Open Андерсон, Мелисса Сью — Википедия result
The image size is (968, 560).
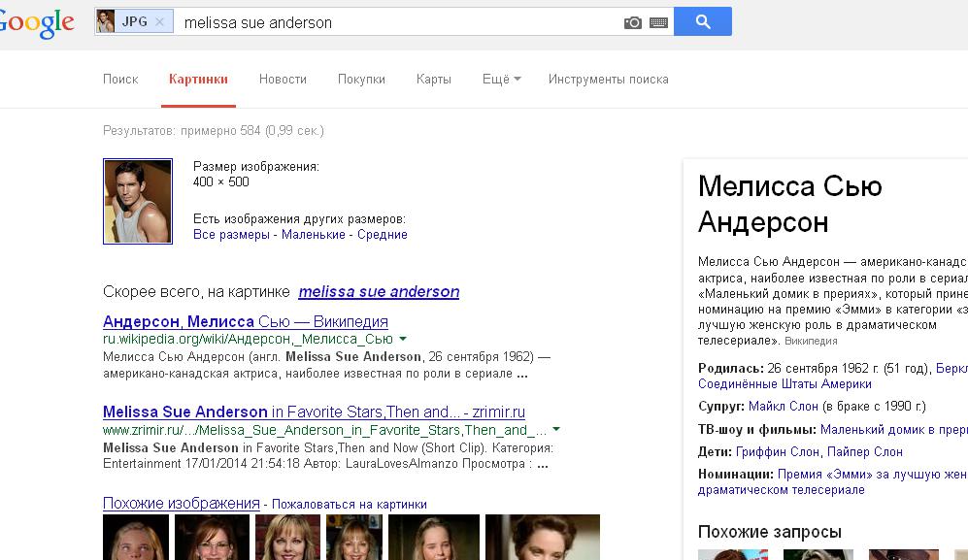pos(245,321)
